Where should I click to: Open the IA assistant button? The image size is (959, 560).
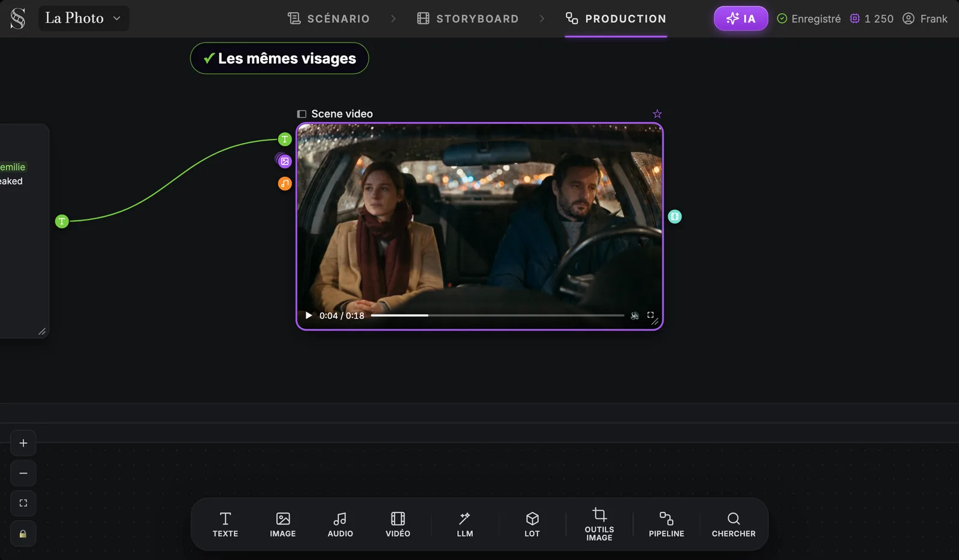[x=741, y=19]
